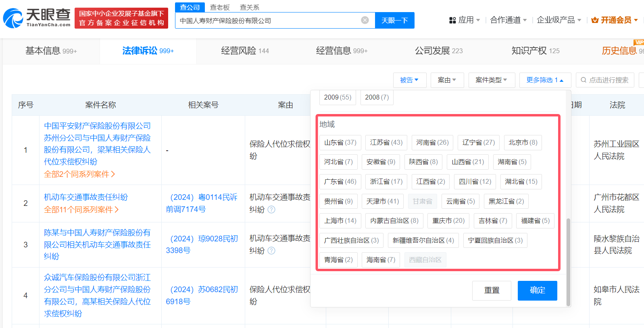Click the 重置 reset button
This screenshot has height=328, width=644.
[x=492, y=291]
